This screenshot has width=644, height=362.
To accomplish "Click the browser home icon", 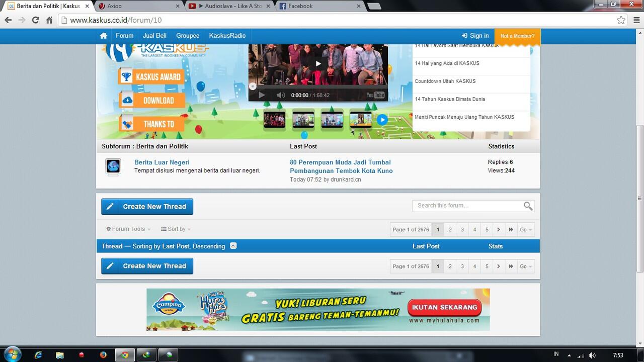I will click(x=49, y=20).
